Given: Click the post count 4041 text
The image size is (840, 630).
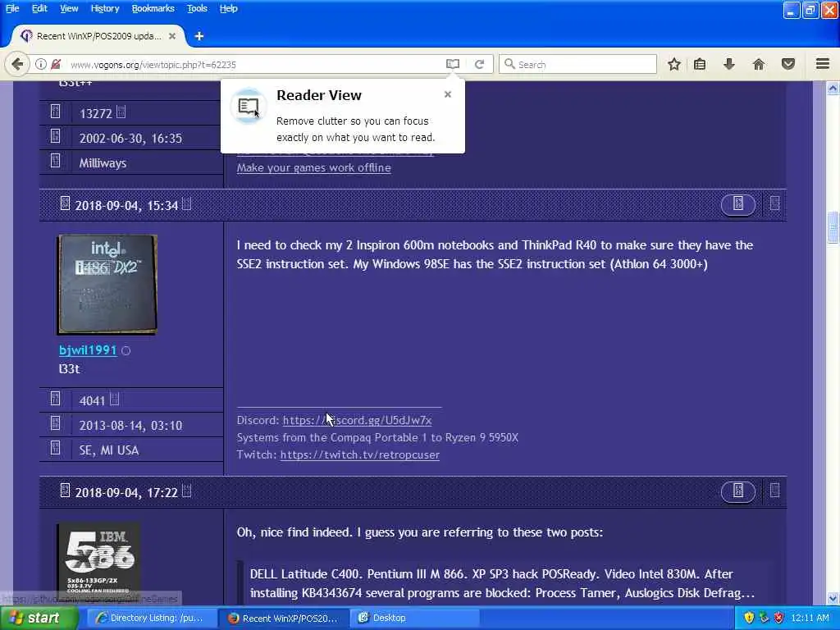Looking at the screenshot, I should click(92, 400).
